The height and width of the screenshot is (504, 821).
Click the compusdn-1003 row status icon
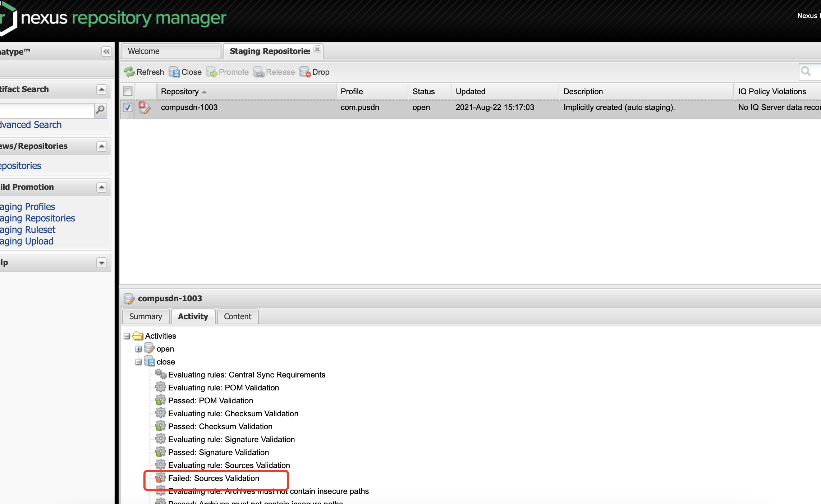pos(145,107)
